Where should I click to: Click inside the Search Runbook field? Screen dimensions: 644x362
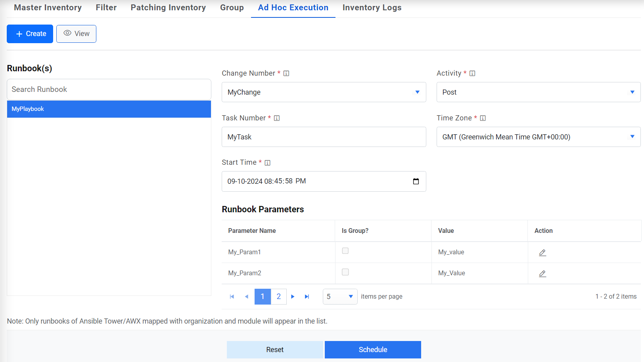pos(109,90)
